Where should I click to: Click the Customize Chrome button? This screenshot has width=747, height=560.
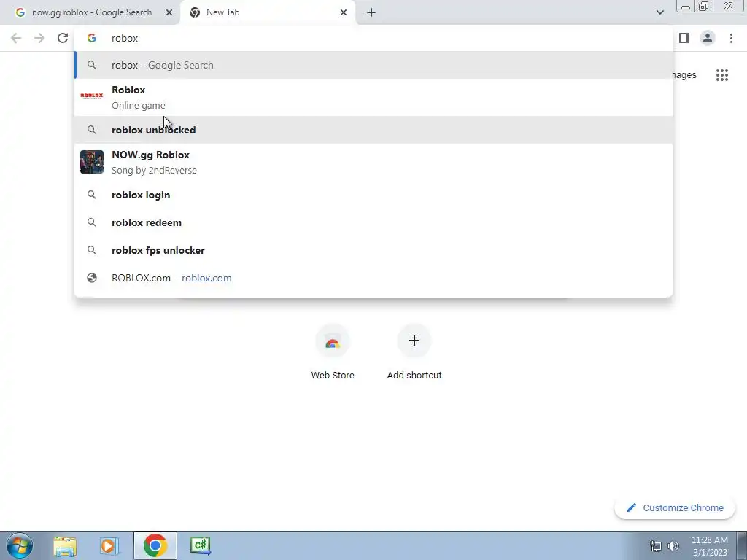[x=676, y=507]
